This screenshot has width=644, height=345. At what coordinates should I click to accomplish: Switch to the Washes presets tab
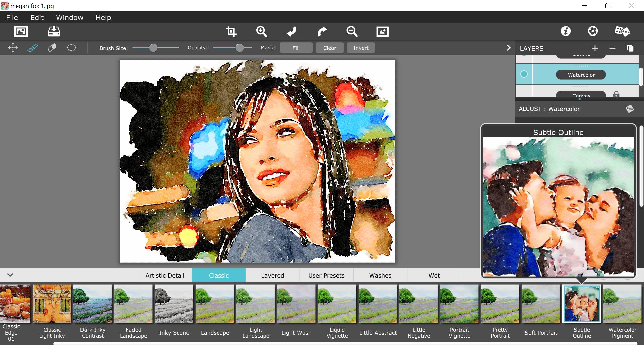click(x=380, y=275)
